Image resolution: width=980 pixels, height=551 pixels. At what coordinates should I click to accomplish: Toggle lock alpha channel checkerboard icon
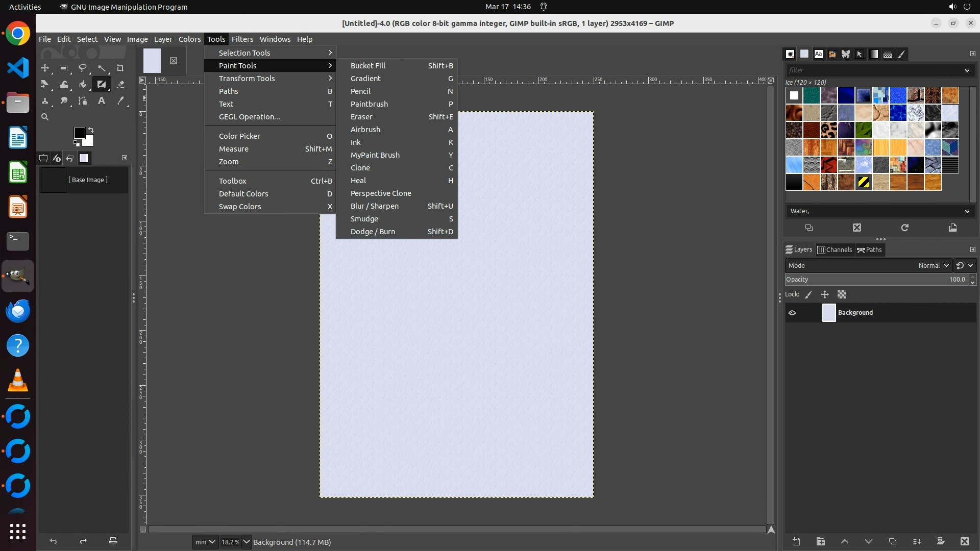(x=842, y=294)
